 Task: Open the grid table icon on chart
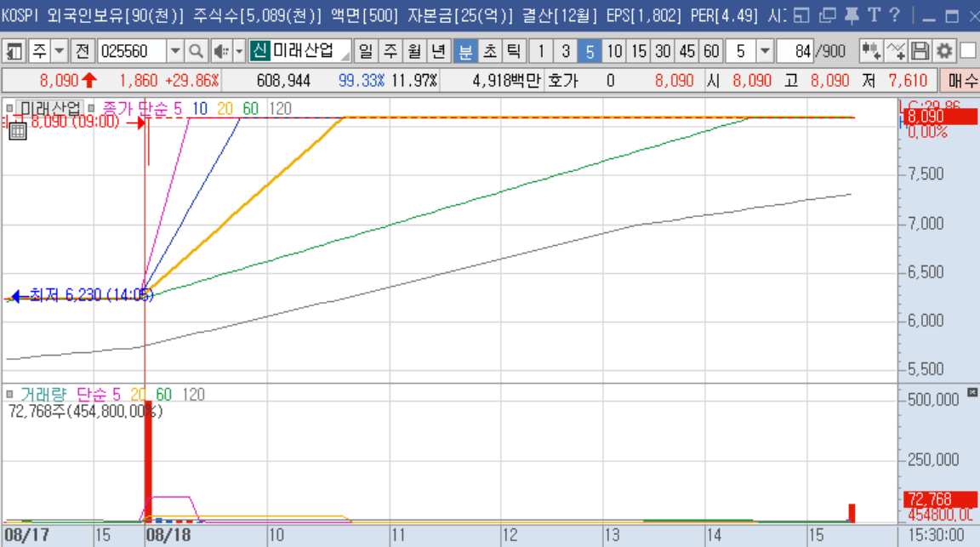[18, 131]
